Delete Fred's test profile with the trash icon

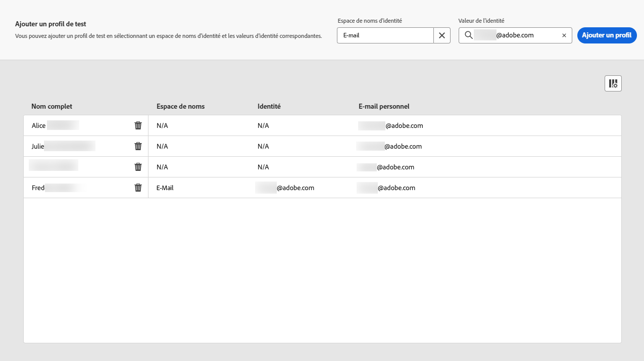coord(138,188)
